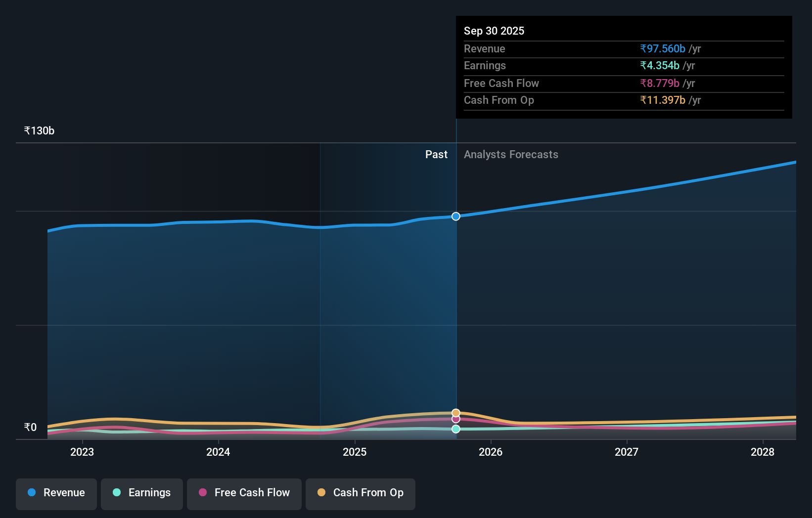Click the ₹8.779b Free Cash Flow value
Viewport: 812px width, 518px height.
(662, 83)
